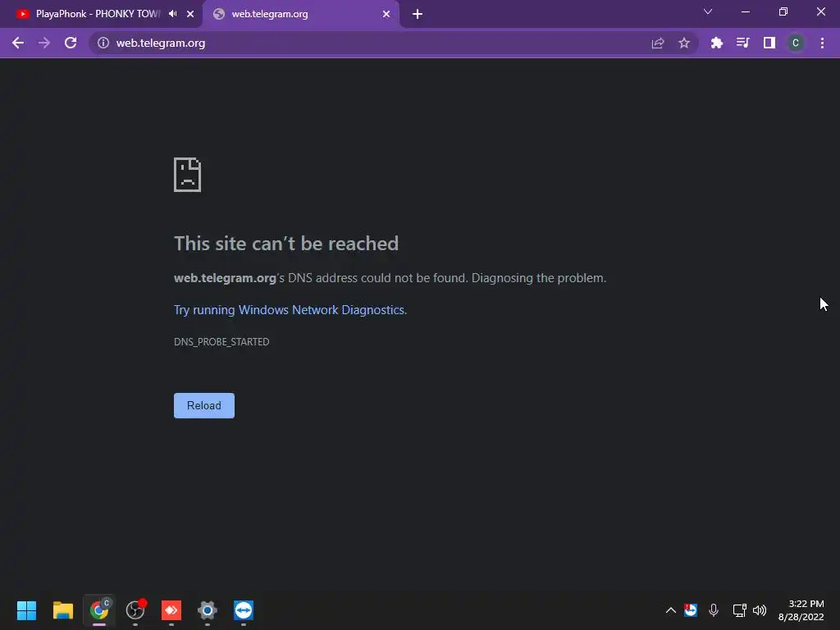Click the sad page error icon
Screen dimensions: 840x630
tap(188, 175)
